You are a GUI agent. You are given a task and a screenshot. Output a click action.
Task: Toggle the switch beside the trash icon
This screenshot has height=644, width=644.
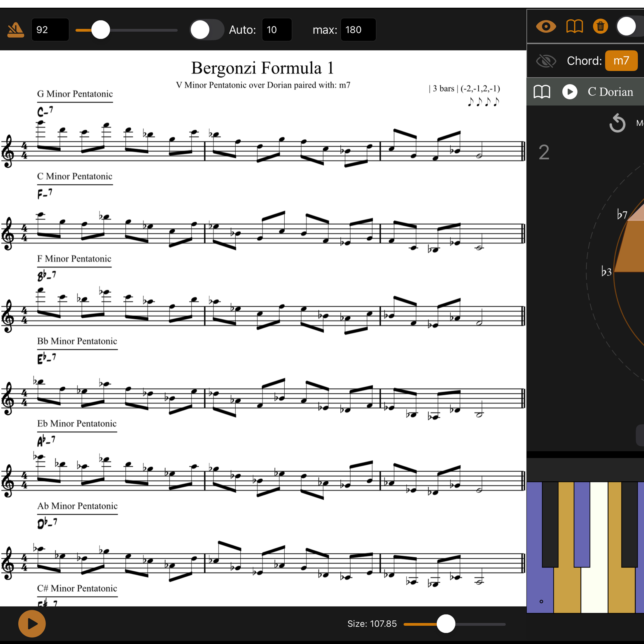pos(630,26)
